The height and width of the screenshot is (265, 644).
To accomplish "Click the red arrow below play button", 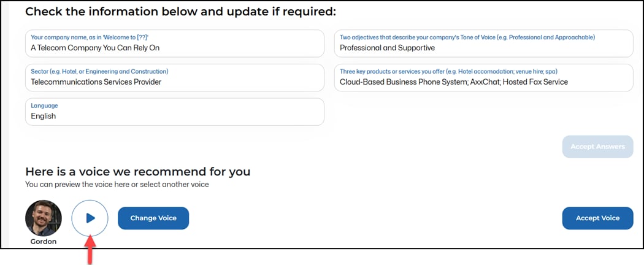I will [x=90, y=253].
